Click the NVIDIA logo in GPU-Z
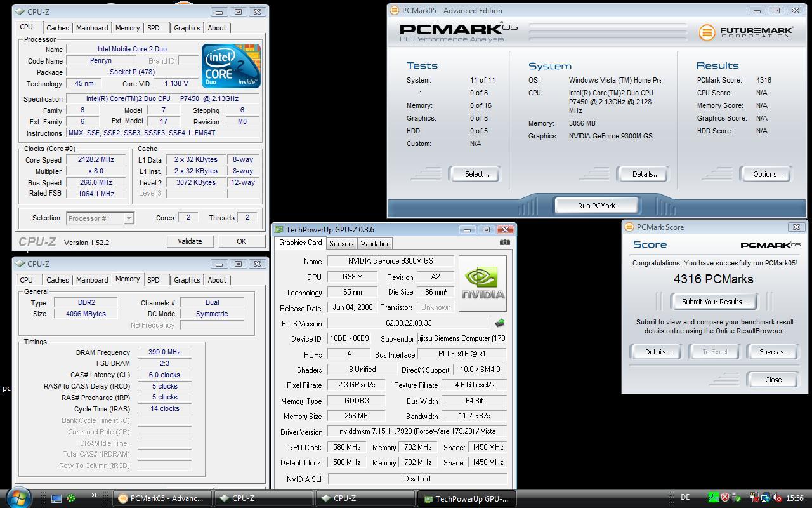 [483, 284]
